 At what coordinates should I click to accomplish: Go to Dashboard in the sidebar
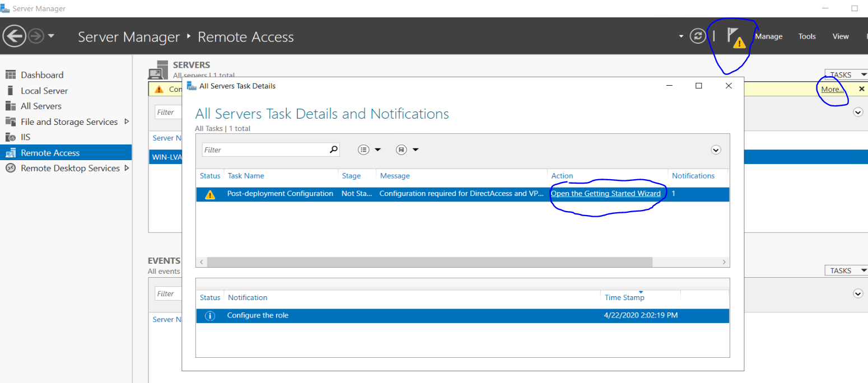coord(42,75)
